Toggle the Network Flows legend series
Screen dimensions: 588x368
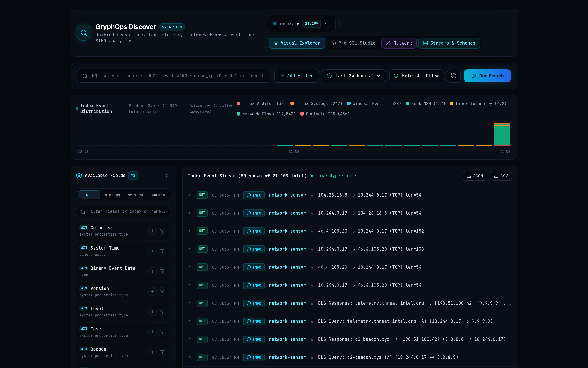[266, 114]
